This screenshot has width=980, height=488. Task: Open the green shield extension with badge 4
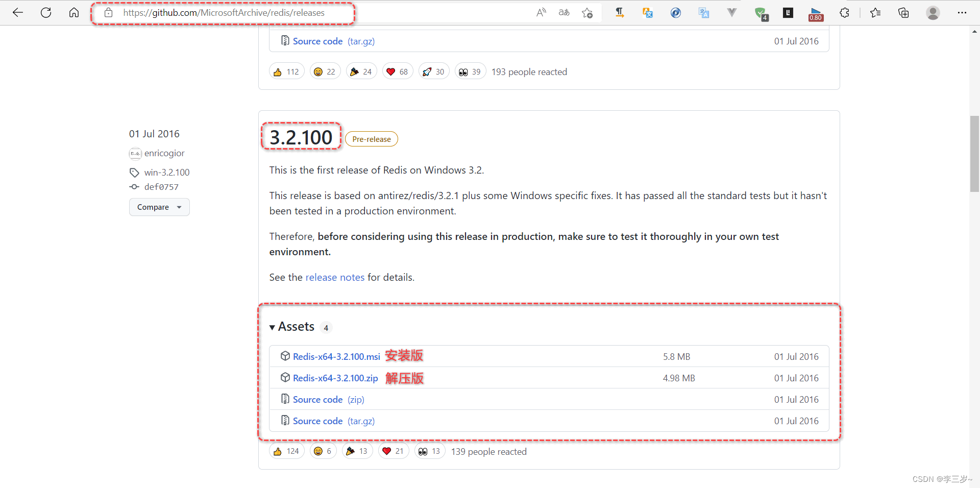click(x=761, y=14)
